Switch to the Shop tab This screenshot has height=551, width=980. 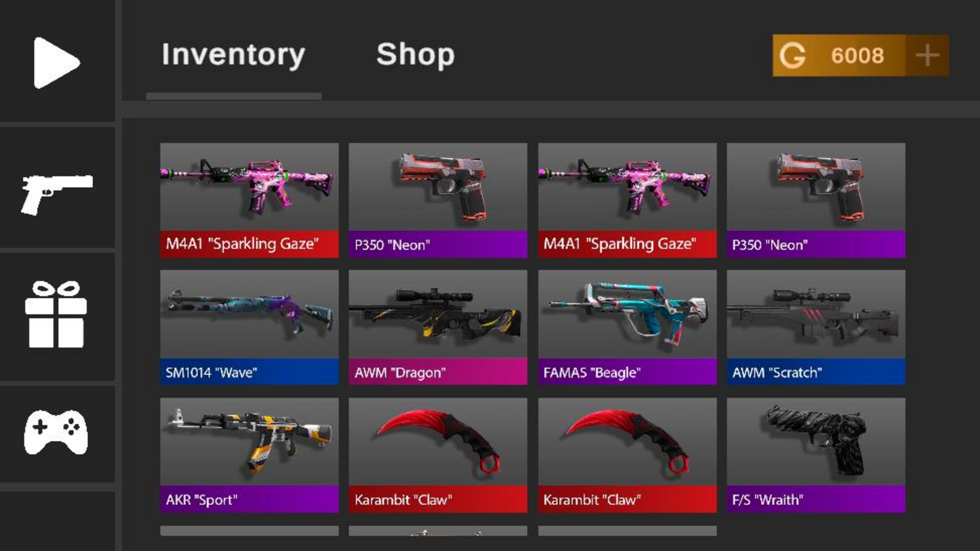pyautogui.click(x=415, y=54)
